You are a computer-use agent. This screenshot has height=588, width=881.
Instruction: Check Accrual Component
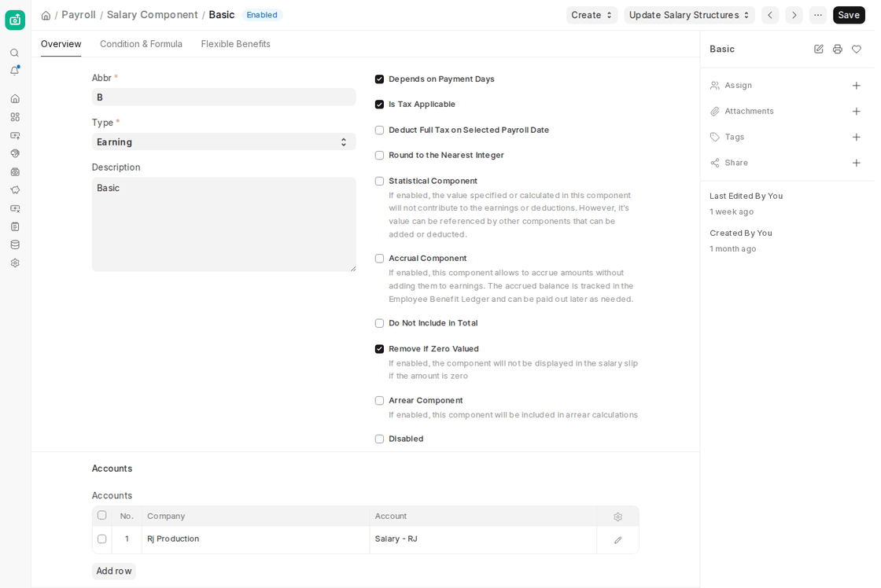coord(379,259)
